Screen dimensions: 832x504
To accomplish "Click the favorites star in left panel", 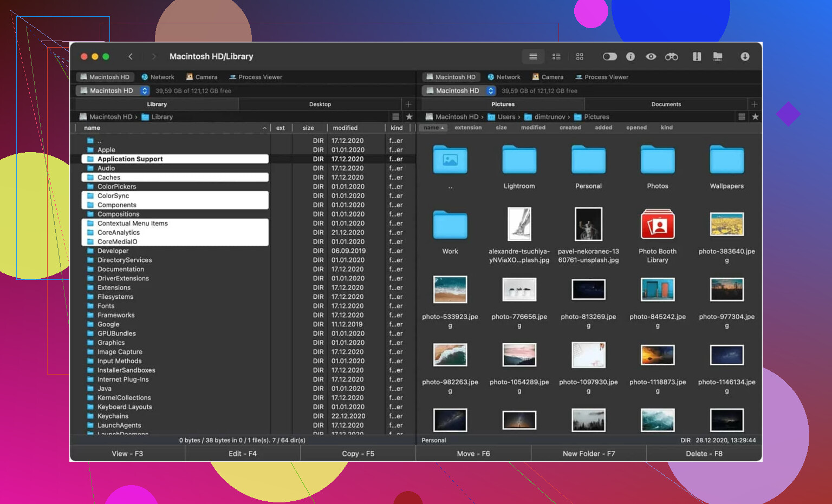I will point(409,117).
